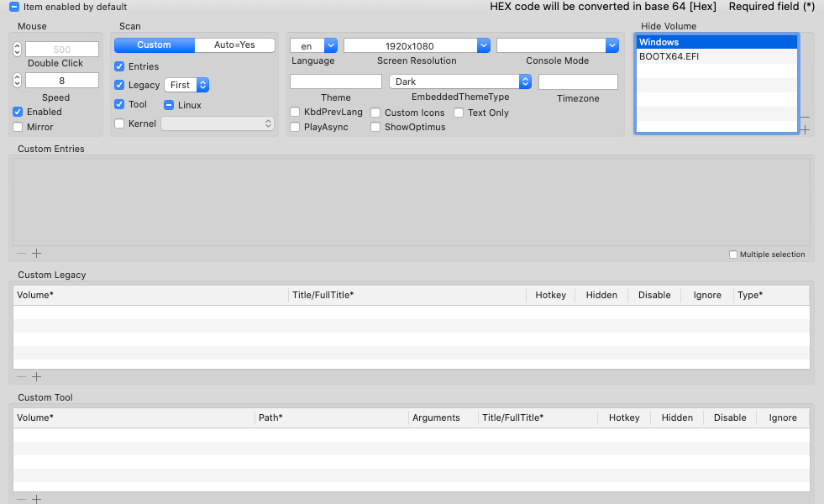
Task: Remove selected Custom Entries item with minus
Action: pos(22,254)
